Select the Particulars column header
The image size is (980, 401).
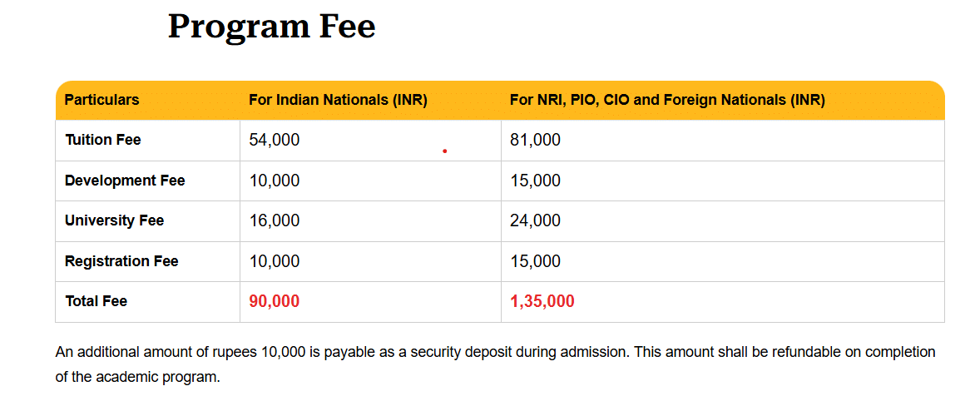pos(101,101)
